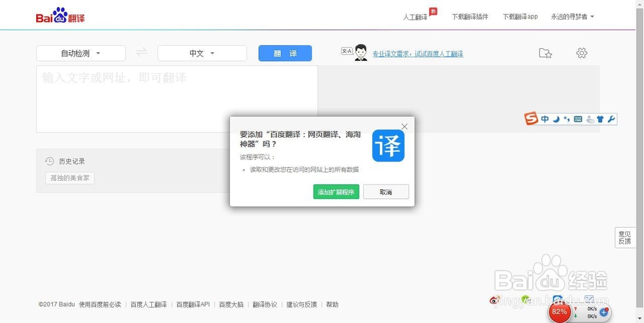This screenshot has width=644, height=323.
Task: Select 孤独的美食家 history entry
Action: click(x=70, y=178)
